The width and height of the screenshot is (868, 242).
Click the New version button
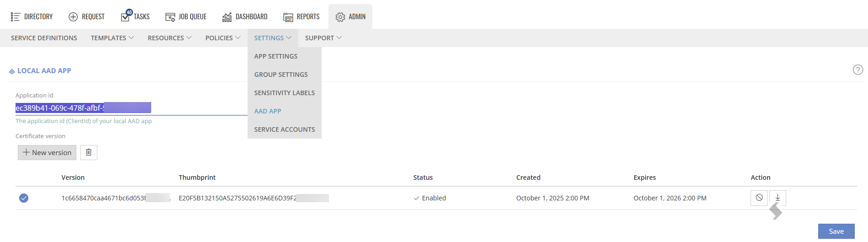(x=47, y=152)
